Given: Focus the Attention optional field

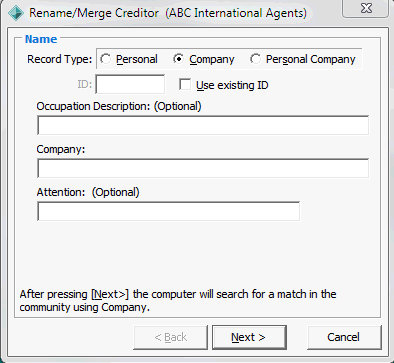Looking at the screenshot, I should click(x=168, y=211).
